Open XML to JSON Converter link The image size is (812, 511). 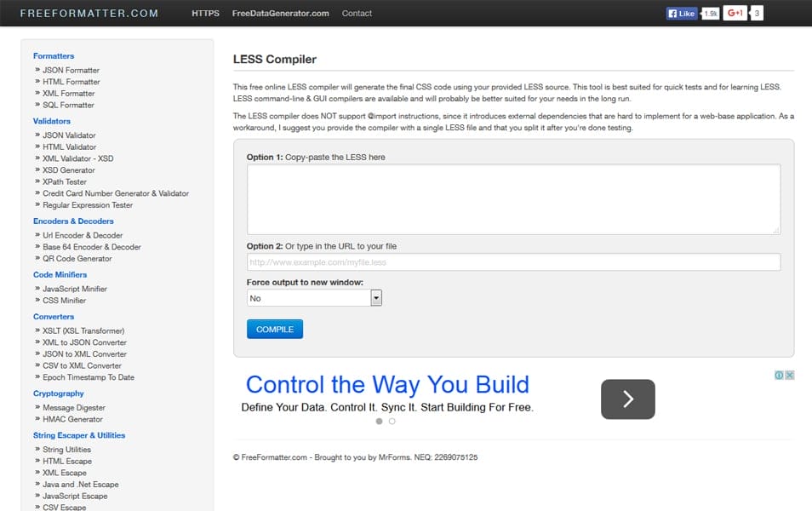(x=84, y=342)
